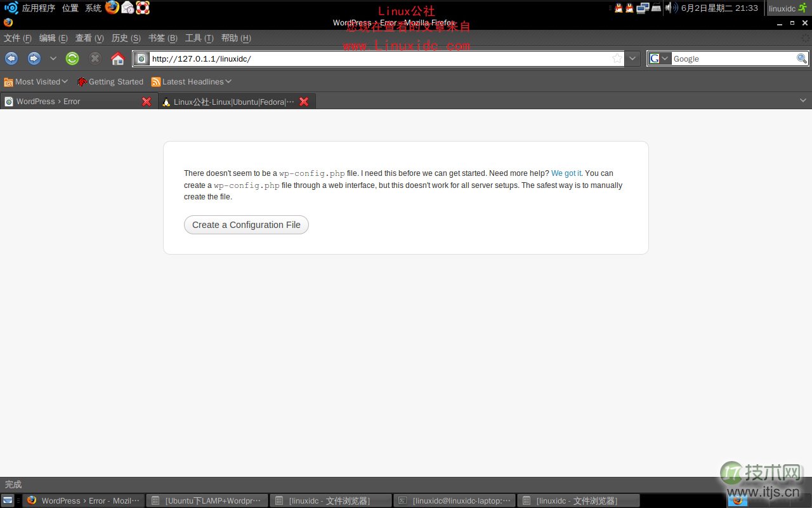Image resolution: width=812 pixels, height=508 pixels.
Task: Launch the mail client panel icon
Action: 128,8
